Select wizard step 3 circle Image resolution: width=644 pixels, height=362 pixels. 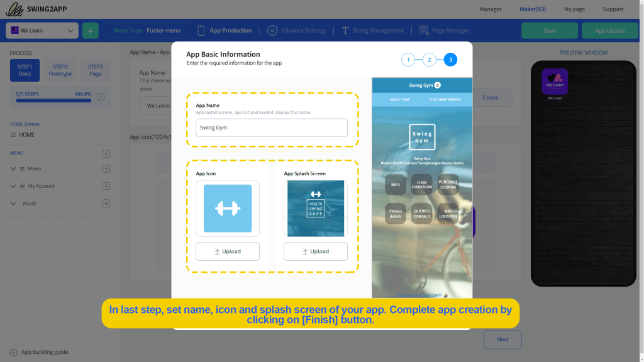pyautogui.click(x=450, y=60)
